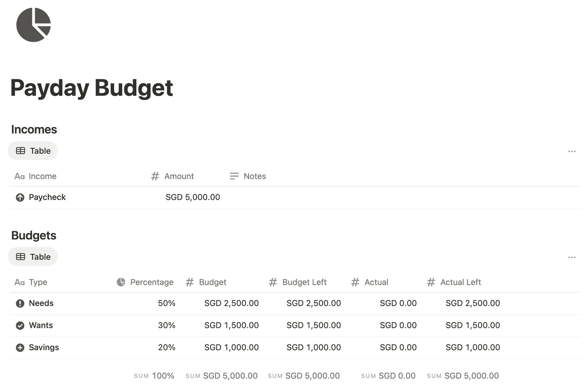This screenshot has height=388, width=588.
Task: Open the Percentage SUM 100% calculation
Action: point(154,376)
